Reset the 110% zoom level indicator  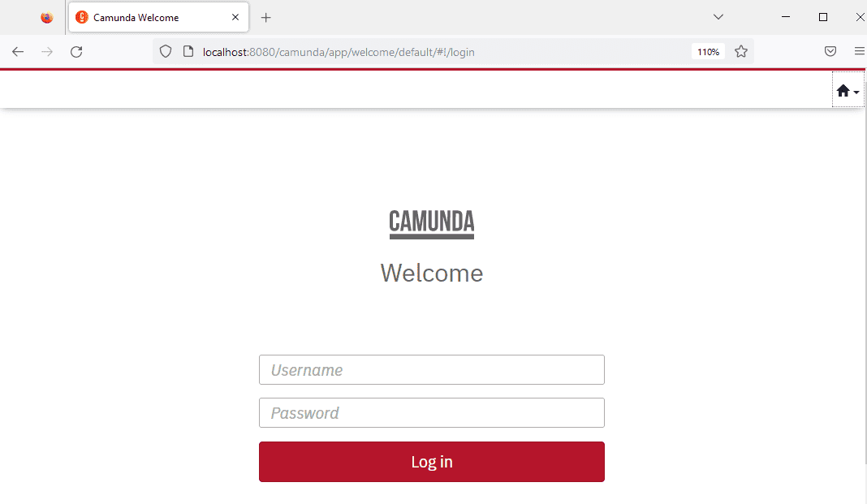[x=708, y=52]
